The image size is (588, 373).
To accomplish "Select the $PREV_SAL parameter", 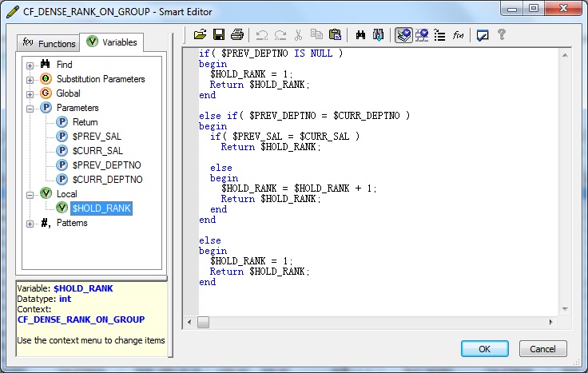I will 97,137.
